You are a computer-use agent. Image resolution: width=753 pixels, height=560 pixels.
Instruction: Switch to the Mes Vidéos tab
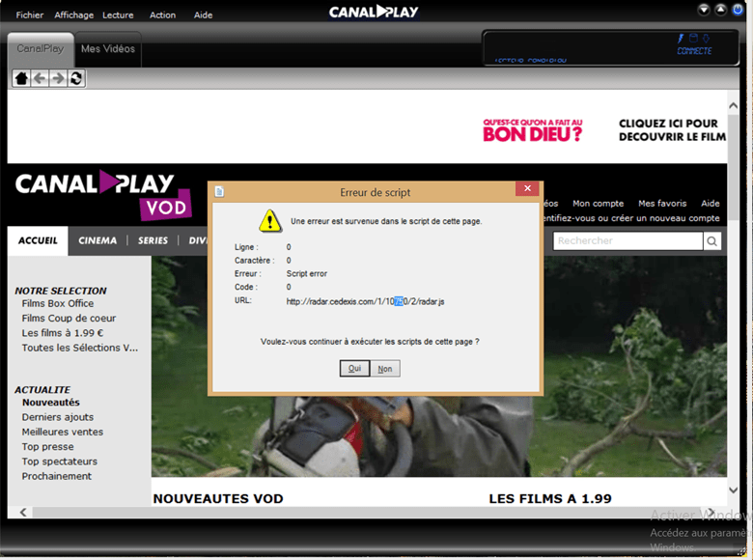[x=108, y=49]
